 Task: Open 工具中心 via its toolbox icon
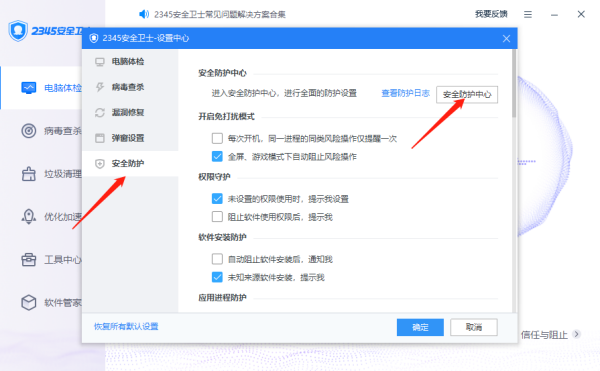(29, 260)
